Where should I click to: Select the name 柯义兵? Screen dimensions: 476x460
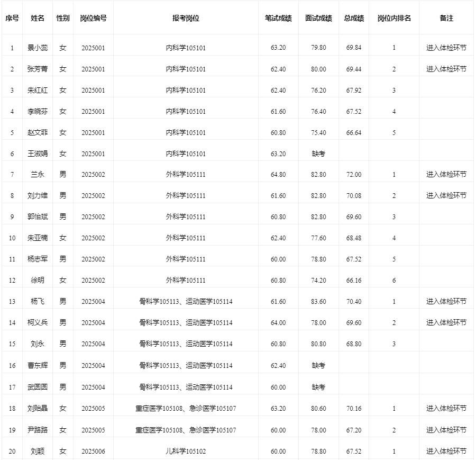[x=38, y=322]
